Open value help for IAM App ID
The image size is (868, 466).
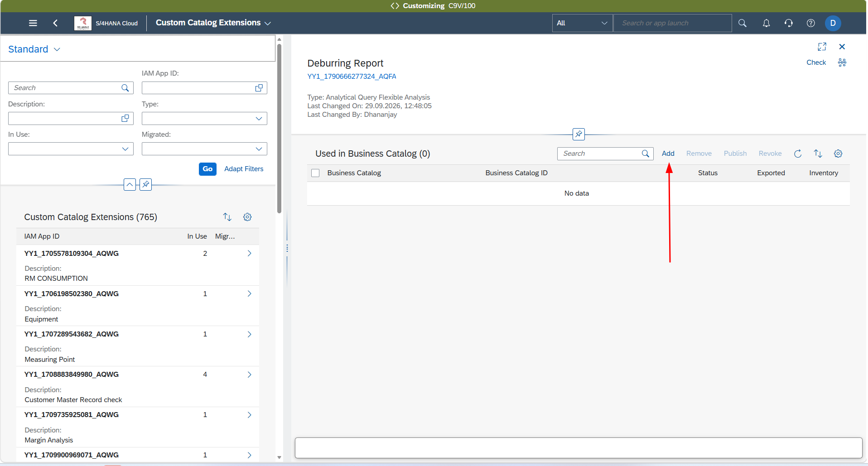[x=259, y=88]
